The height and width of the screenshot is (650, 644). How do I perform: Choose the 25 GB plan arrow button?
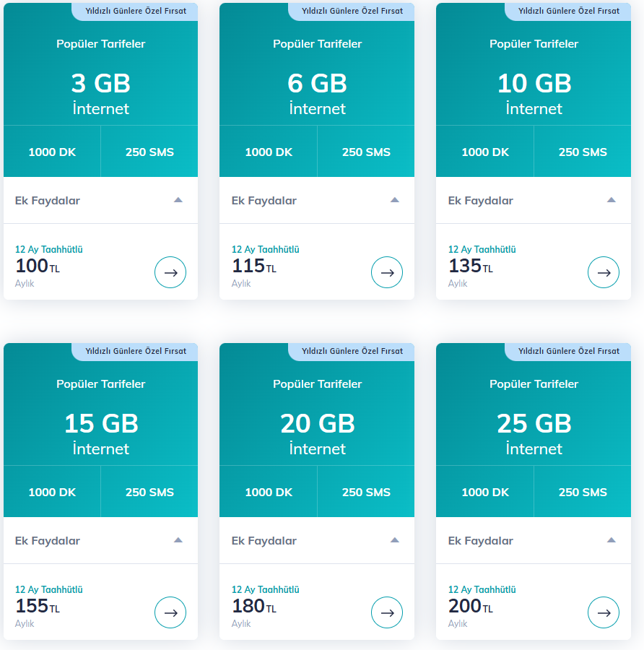coord(604,613)
